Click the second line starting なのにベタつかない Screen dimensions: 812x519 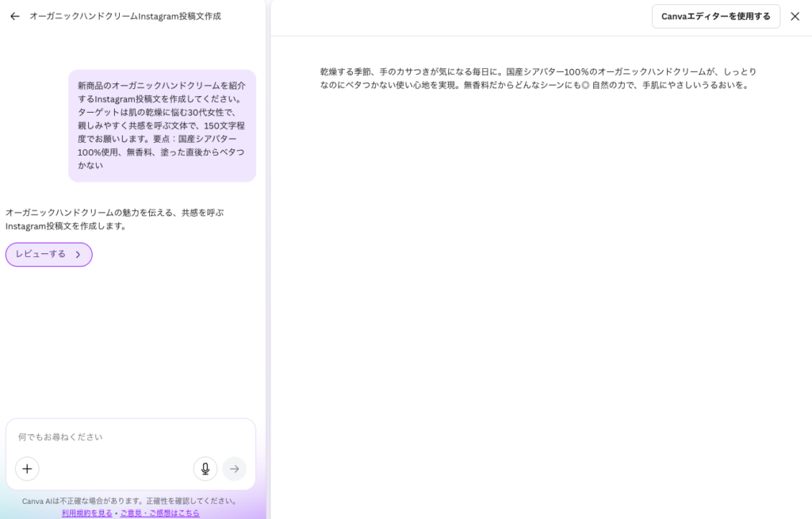(534, 85)
